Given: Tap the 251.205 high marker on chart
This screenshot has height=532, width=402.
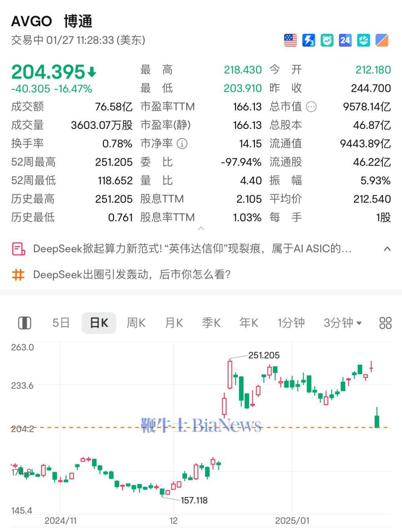Looking at the screenshot, I should (264, 355).
